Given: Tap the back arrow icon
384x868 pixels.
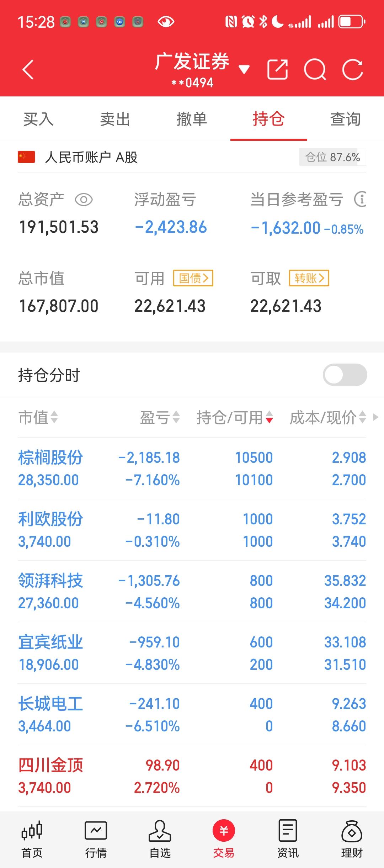Looking at the screenshot, I should point(28,69).
